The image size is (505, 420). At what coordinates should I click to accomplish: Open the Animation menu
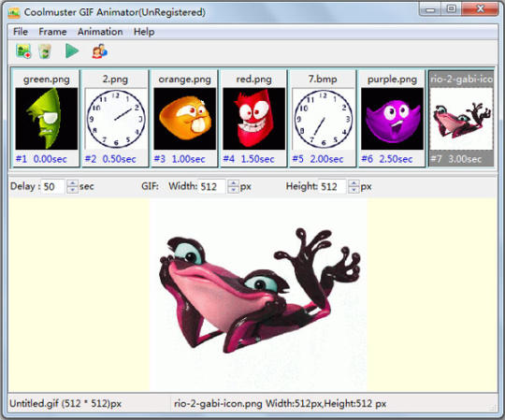tap(100, 32)
